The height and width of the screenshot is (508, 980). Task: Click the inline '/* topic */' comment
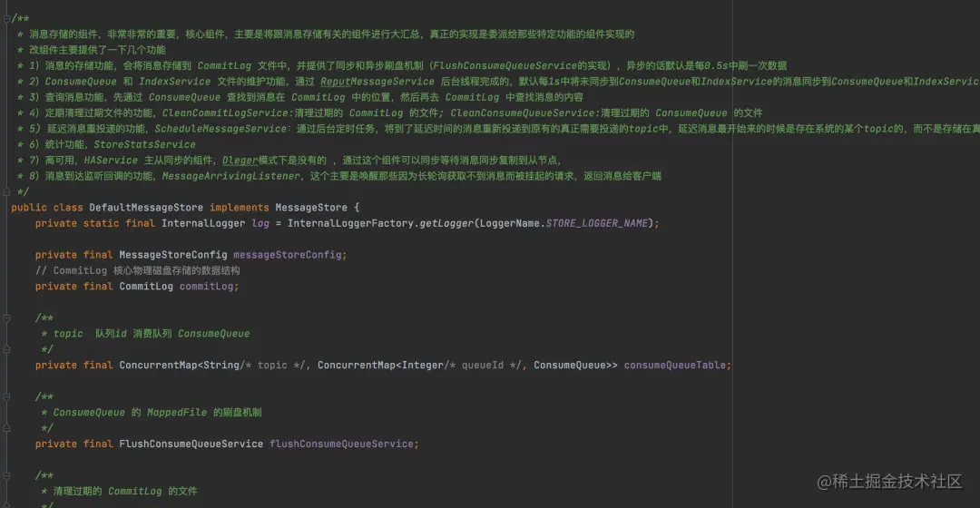point(272,365)
